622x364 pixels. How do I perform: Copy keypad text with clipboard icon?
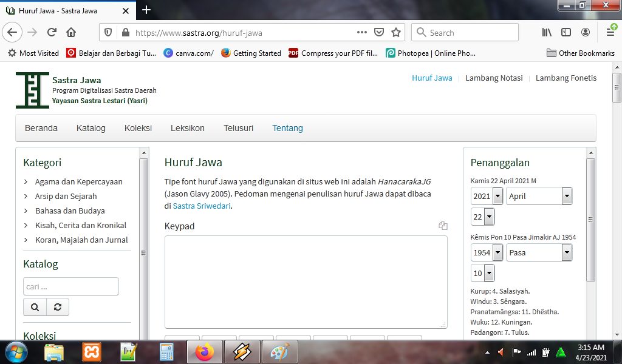point(443,226)
